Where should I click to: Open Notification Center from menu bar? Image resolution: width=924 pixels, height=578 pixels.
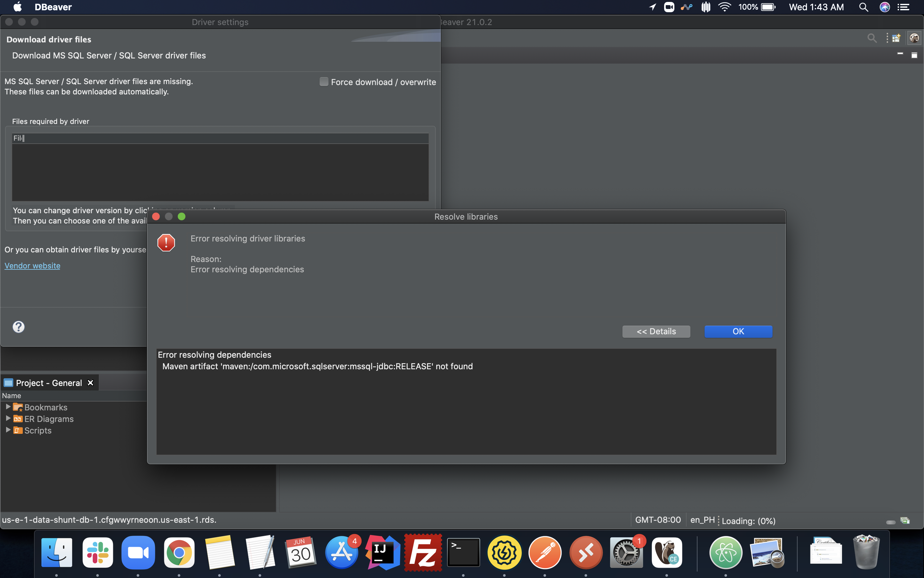(x=903, y=7)
